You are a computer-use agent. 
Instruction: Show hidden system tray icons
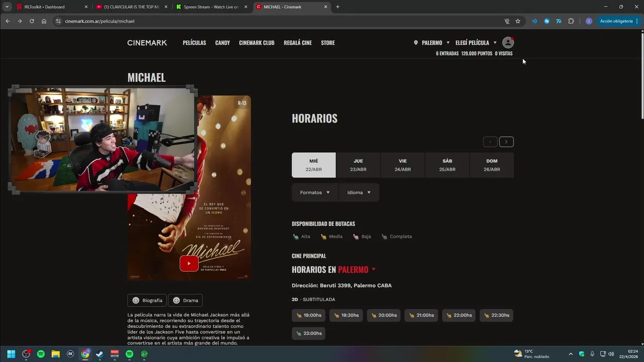click(x=571, y=354)
